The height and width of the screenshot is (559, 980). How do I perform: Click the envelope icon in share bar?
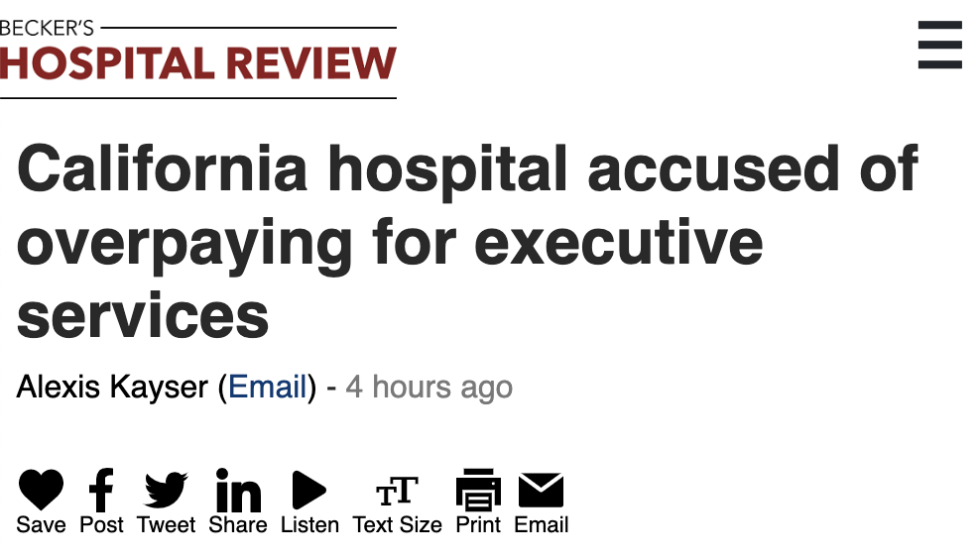coord(541,490)
